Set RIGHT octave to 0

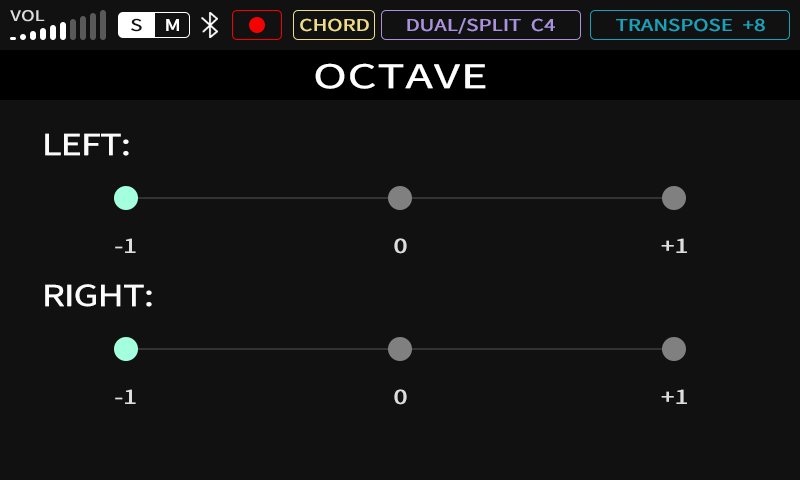pos(400,349)
